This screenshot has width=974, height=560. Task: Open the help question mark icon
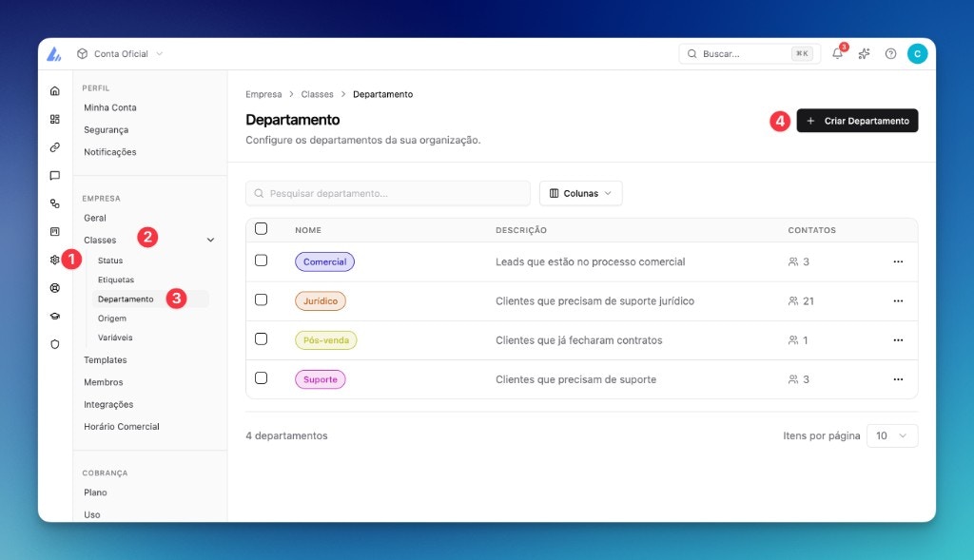[x=890, y=53]
